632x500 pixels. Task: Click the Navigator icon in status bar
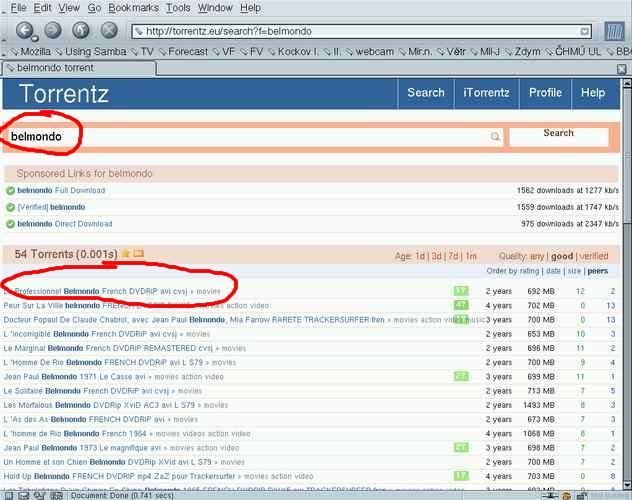9,496
